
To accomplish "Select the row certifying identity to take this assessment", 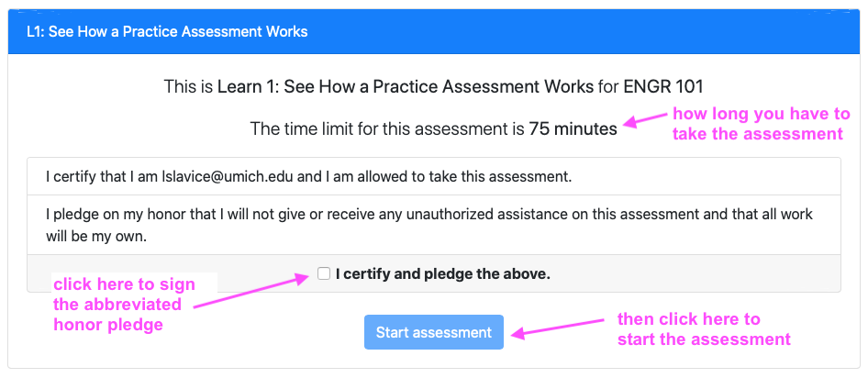I will pyautogui.click(x=433, y=177).
